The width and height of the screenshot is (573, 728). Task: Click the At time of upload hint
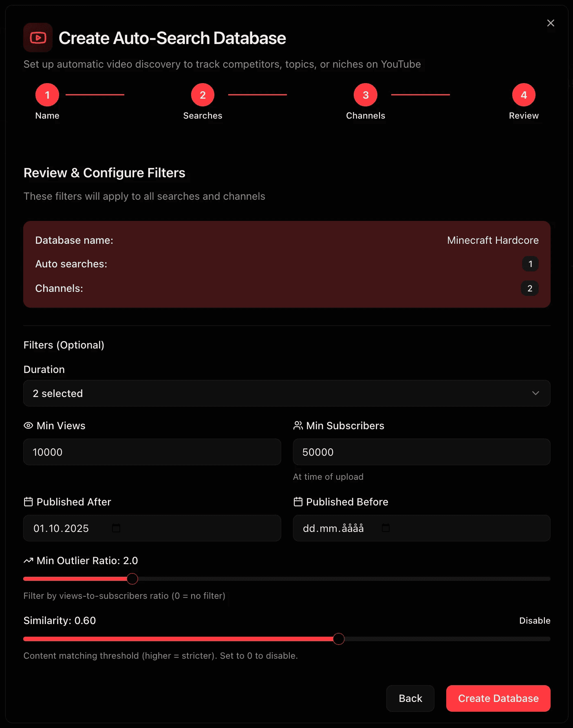click(x=328, y=477)
